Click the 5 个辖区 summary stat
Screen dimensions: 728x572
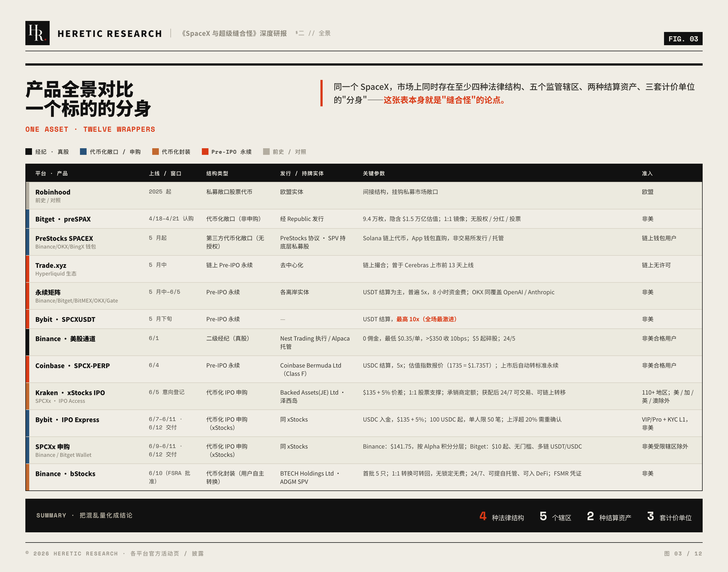(x=555, y=516)
